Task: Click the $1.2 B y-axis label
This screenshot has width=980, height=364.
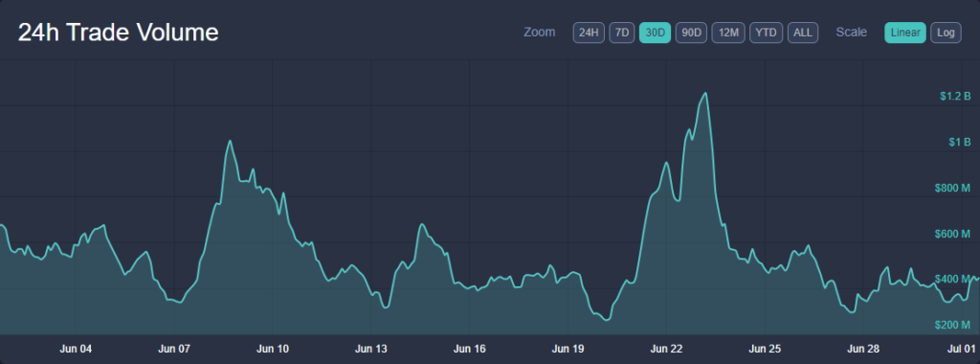Action: pyautogui.click(x=955, y=97)
